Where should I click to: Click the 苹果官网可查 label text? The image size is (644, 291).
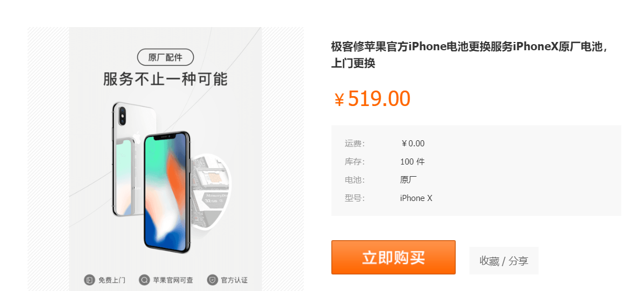click(173, 281)
